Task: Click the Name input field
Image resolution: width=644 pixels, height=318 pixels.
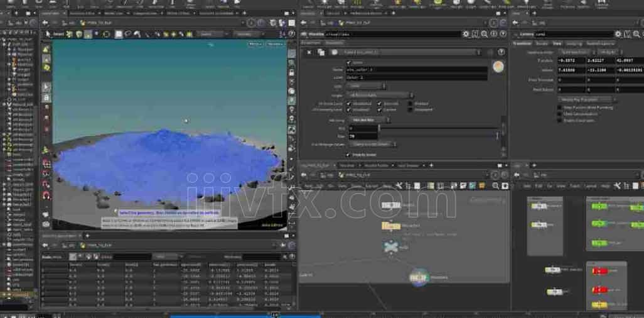Action: pos(417,70)
